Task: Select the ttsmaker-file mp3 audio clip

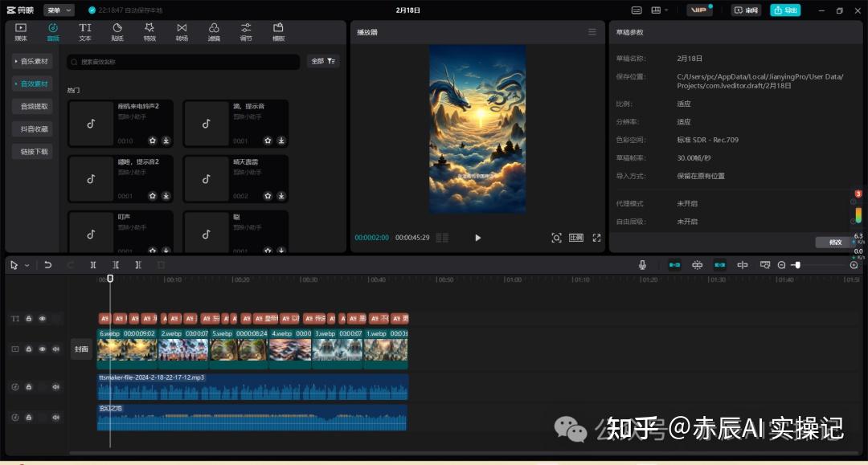Action: pyautogui.click(x=252, y=387)
